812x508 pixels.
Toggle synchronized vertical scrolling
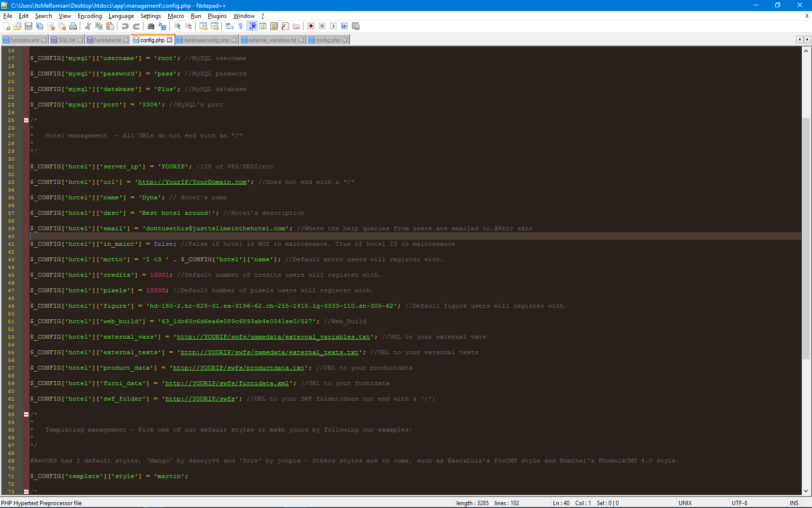(x=203, y=26)
